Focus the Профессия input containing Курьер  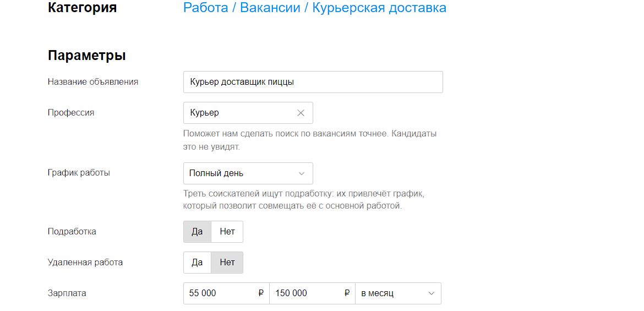[239, 113]
